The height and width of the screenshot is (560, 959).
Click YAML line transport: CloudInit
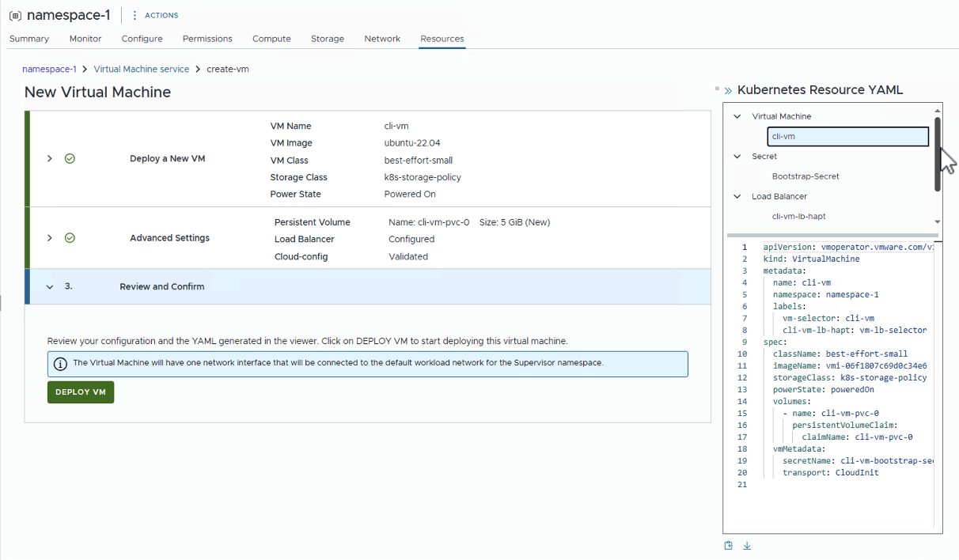pyautogui.click(x=831, y=472)
